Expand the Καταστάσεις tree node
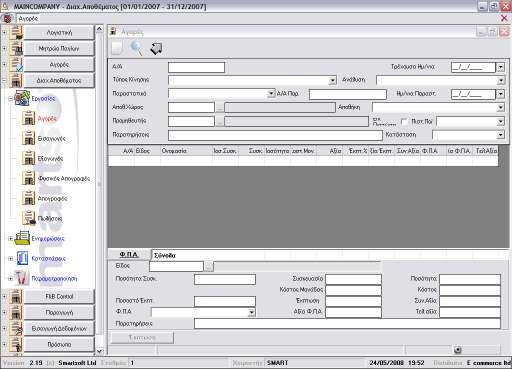Image resolution: width=512 pixels, height=369 pixels. (x=10, y=259)
